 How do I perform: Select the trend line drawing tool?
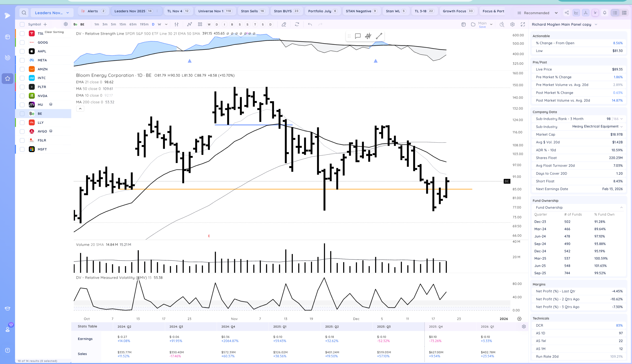pos(379,36)
